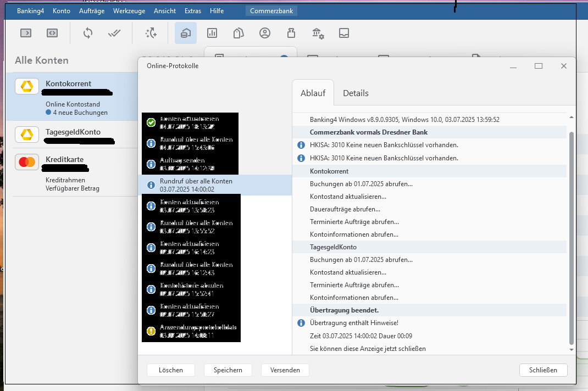Open the Konto menu
588x391 pixels.
(x=62, y=11)
